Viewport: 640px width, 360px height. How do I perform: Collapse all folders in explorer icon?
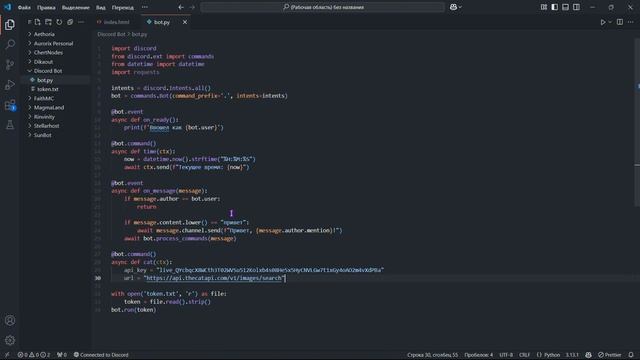click(70, 22)
